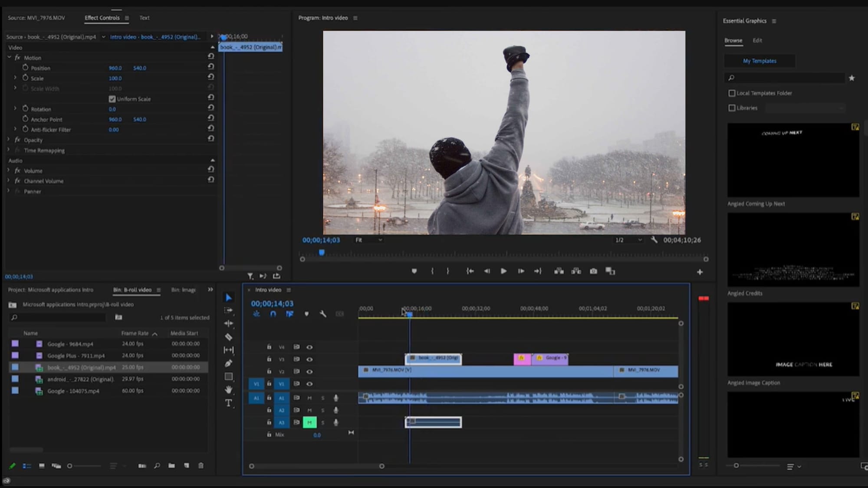Expand the Volume audio effect
This screenshot has width=868, height=488.
[8, 170]
